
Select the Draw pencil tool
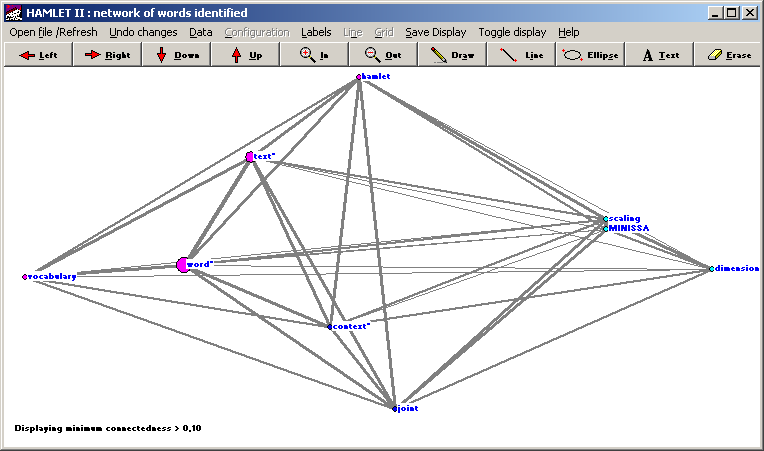tap(452, 55)
